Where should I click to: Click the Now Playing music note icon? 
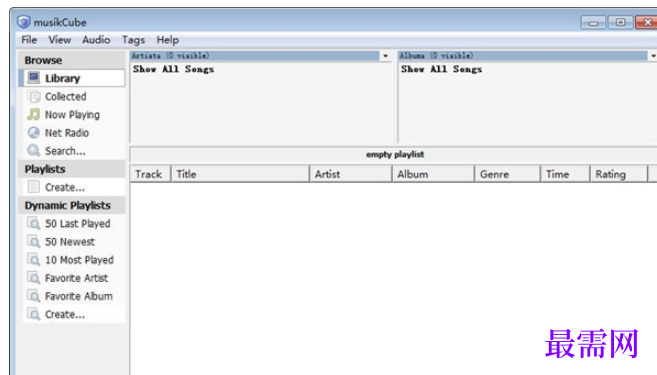[34, 114]
